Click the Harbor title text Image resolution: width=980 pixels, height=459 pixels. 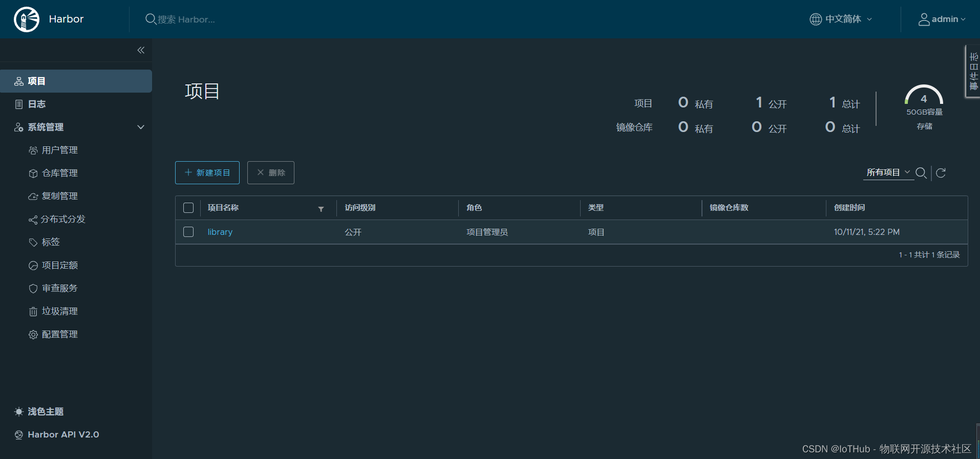click(x=66, y=19)
